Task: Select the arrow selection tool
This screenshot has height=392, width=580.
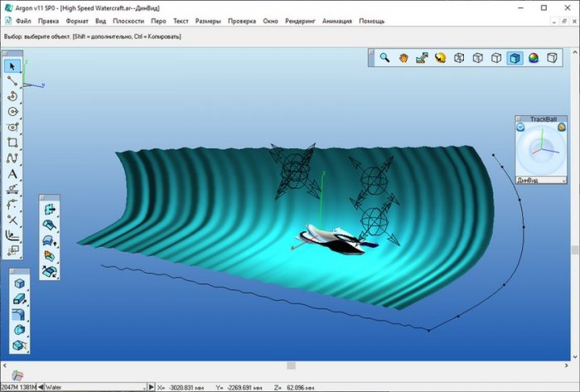Action: point(12,65)
